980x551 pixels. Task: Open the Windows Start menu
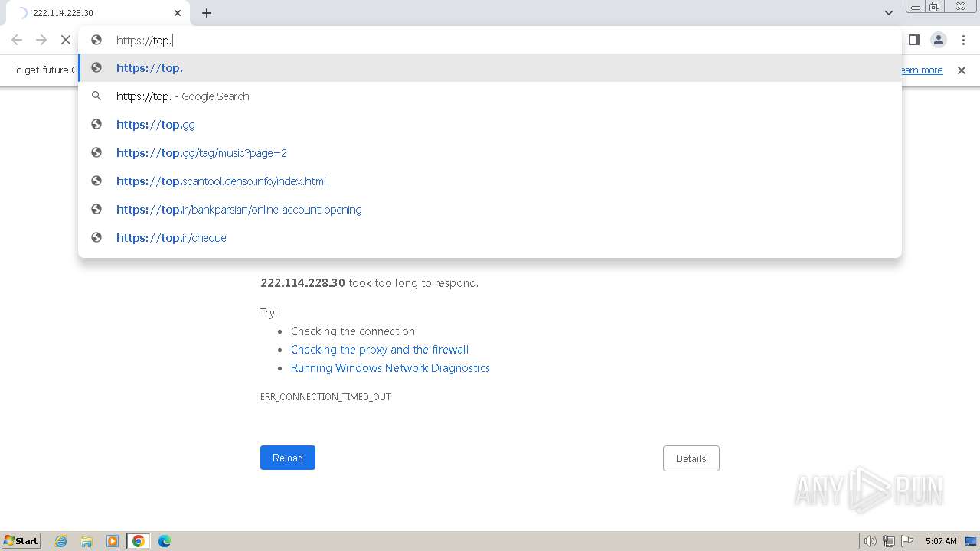tap(21, 540)
